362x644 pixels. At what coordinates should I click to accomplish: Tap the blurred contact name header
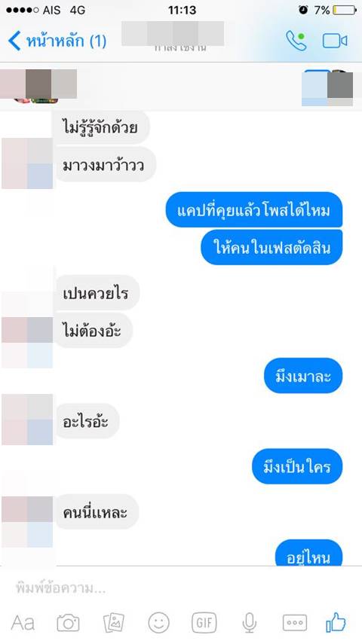173,34
